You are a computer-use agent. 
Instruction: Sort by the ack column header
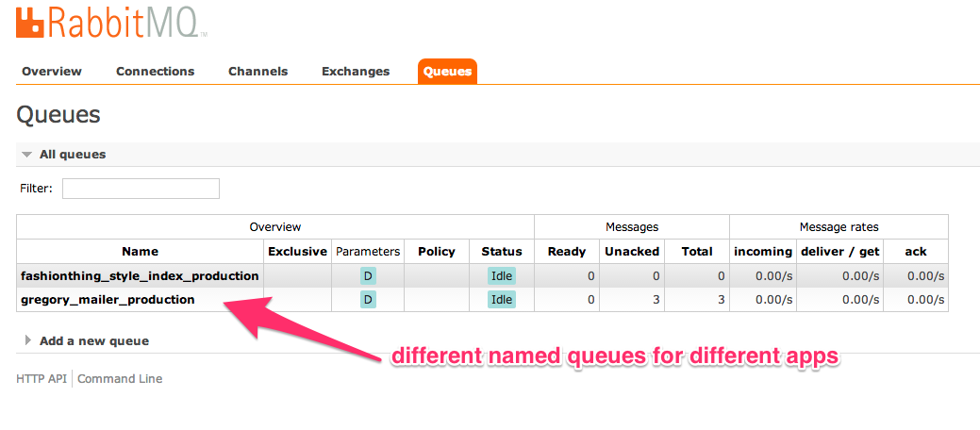[x=916, y=252]
